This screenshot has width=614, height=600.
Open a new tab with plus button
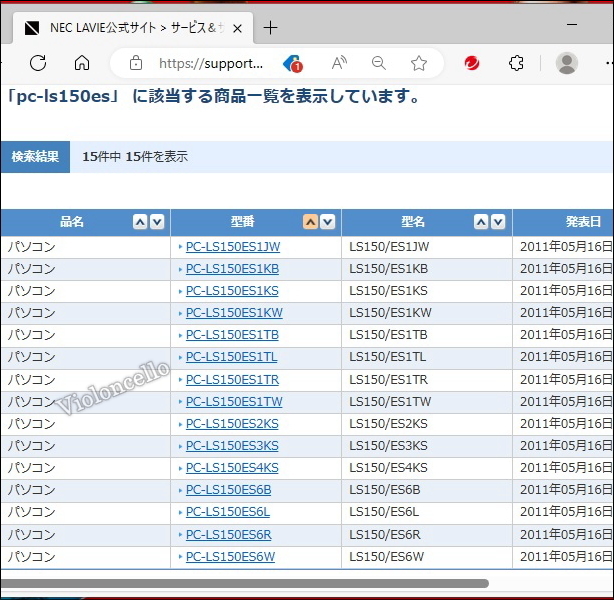pos(270,28)
